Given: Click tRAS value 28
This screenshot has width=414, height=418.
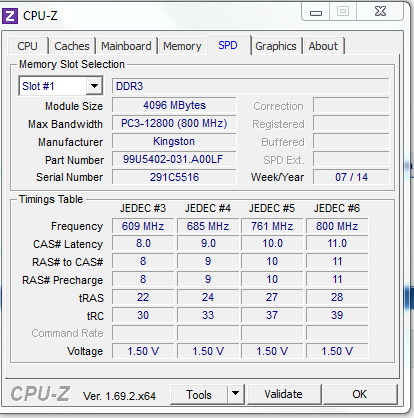Looking at the screenshot, I should [337, 297].
